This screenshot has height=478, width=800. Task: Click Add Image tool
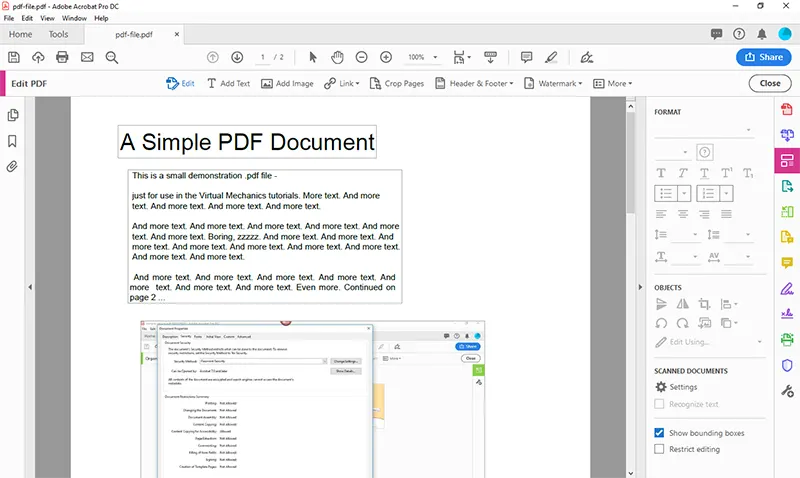[287, 83]
